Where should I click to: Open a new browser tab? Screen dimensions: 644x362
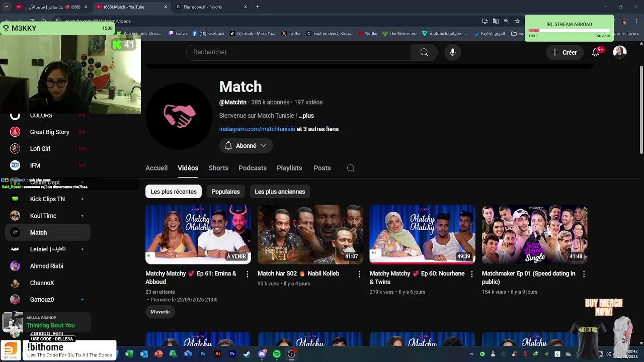[x=258, y=7]
